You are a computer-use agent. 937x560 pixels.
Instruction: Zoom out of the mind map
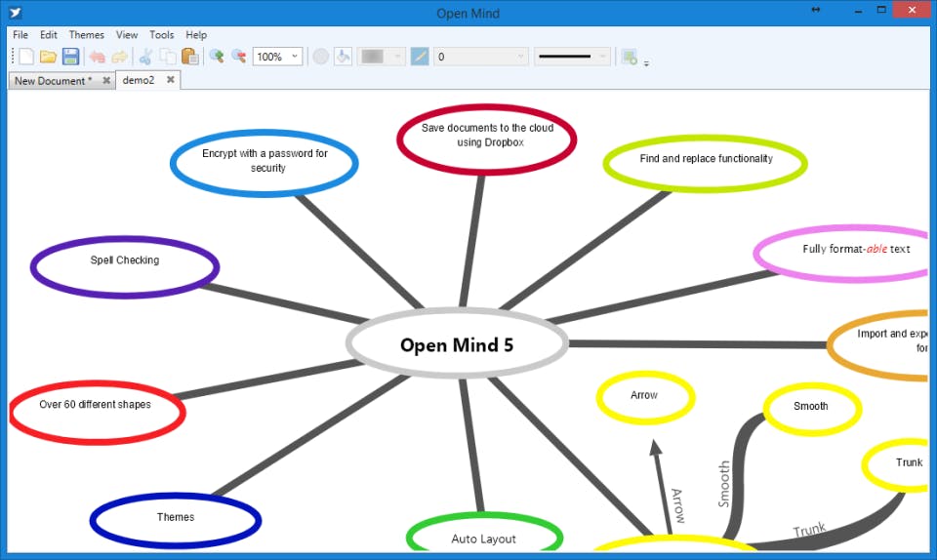coord(239,57)
